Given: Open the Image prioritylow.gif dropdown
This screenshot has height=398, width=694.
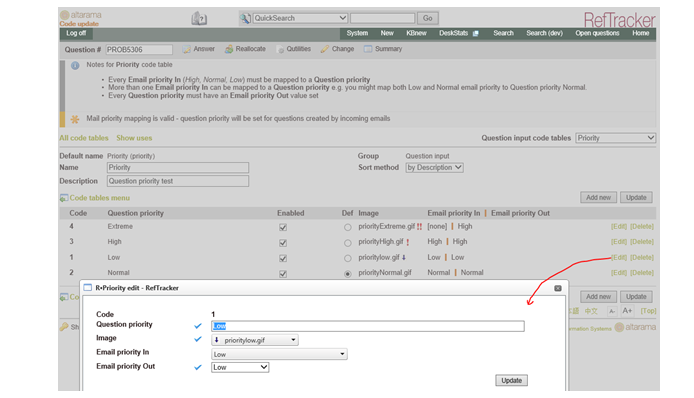Looking at the screenshot, I should click(254, 340).
